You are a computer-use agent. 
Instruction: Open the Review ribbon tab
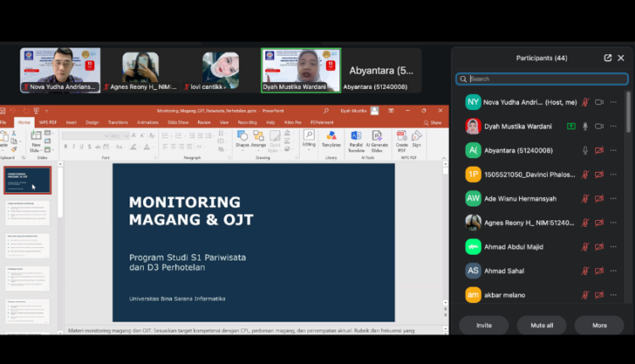click(x=204, y=122)
